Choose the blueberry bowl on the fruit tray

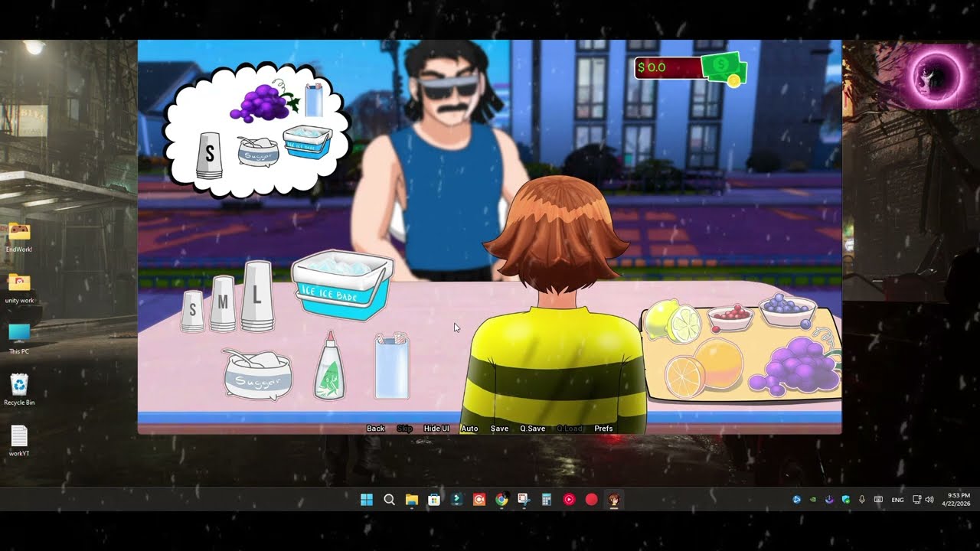[x=787, y=311]
